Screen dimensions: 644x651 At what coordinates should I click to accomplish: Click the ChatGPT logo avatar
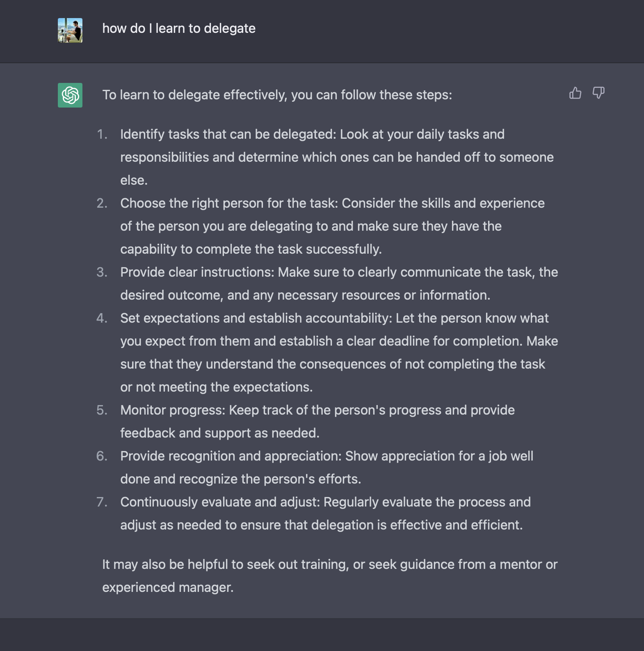70,95
